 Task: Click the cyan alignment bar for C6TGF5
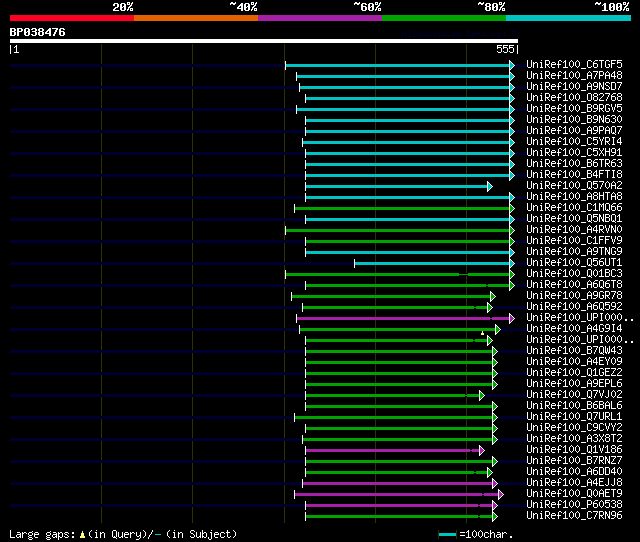coord(398,65)
